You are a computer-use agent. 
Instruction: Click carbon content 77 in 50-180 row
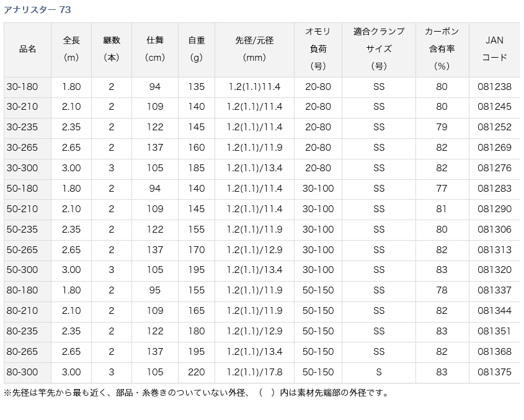coord(442,189)
